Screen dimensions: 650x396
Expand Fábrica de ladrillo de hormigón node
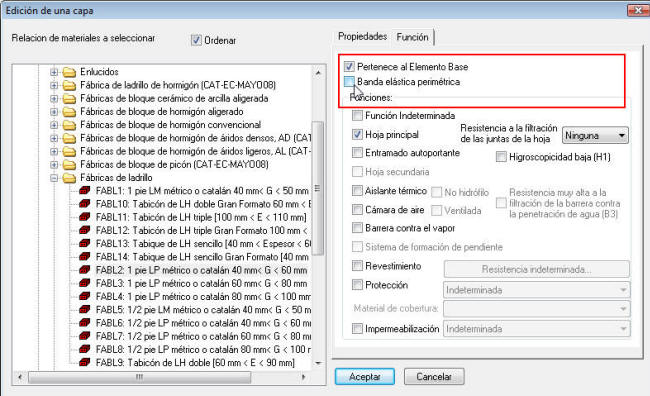54,85
